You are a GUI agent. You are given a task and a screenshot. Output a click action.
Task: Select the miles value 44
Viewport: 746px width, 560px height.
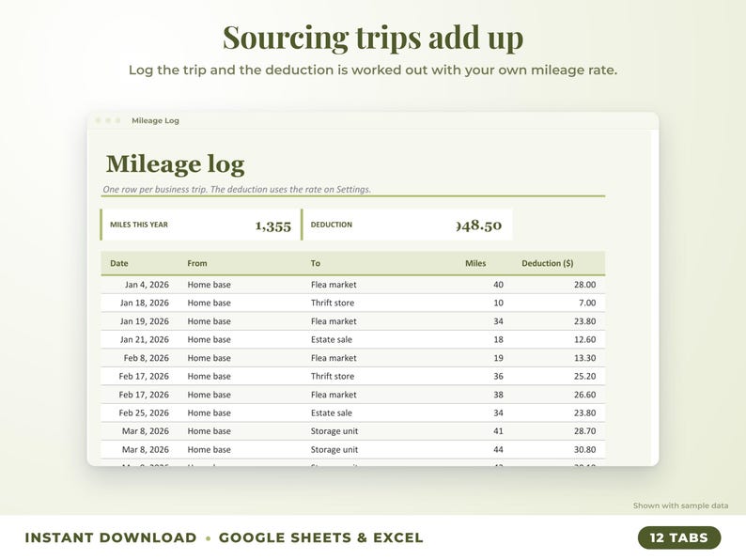click(x=498, y=449)
